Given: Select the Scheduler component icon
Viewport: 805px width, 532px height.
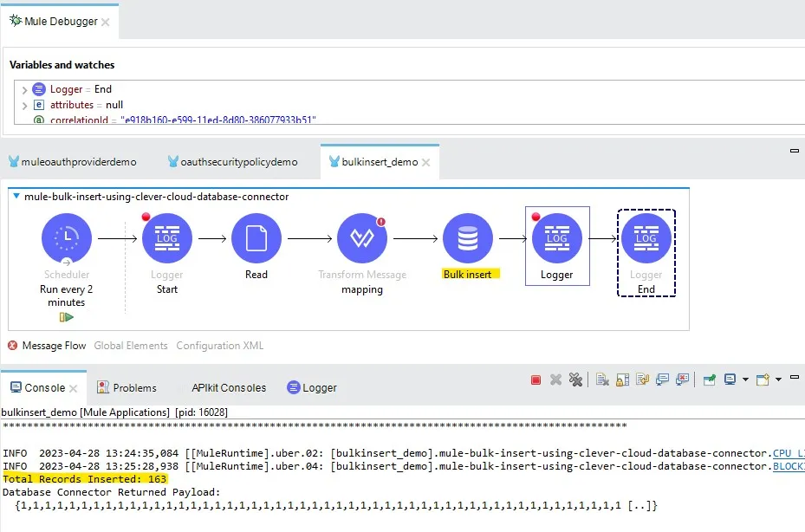Looking at the screenshot, I should (67, 238).
